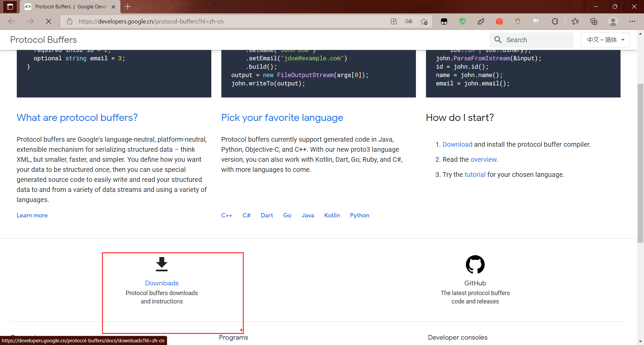Open the C# language link
This screenshot has width=644, height=345.
coord(247,215)
